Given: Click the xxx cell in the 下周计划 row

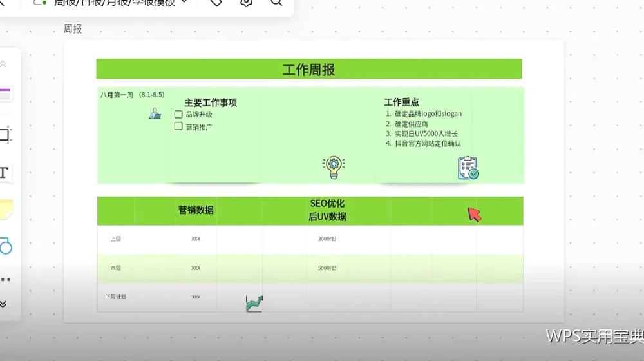Looking at the screenshot, I should (x=196, y=297).
